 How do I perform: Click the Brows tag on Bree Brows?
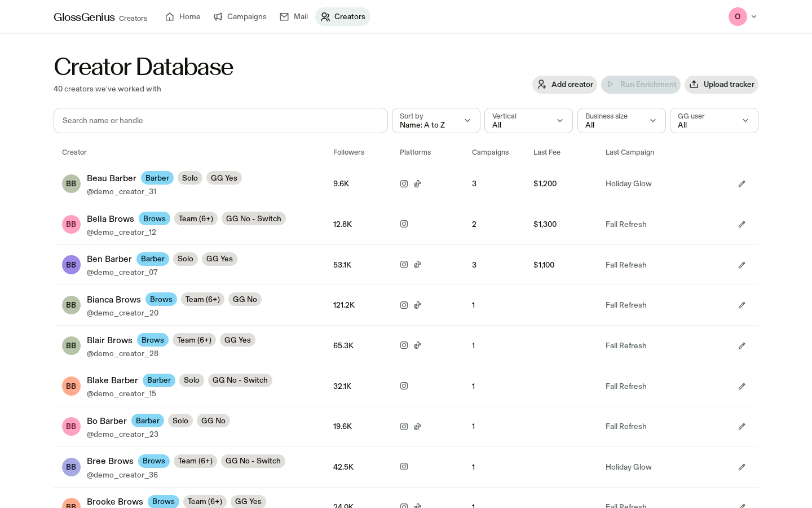(154, 461)
